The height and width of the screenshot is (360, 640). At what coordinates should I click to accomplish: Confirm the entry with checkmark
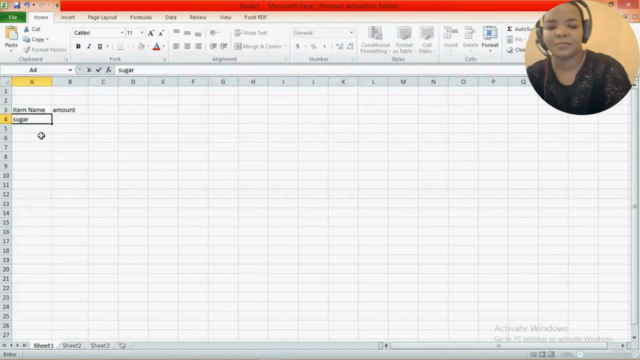tap(99, 70)
